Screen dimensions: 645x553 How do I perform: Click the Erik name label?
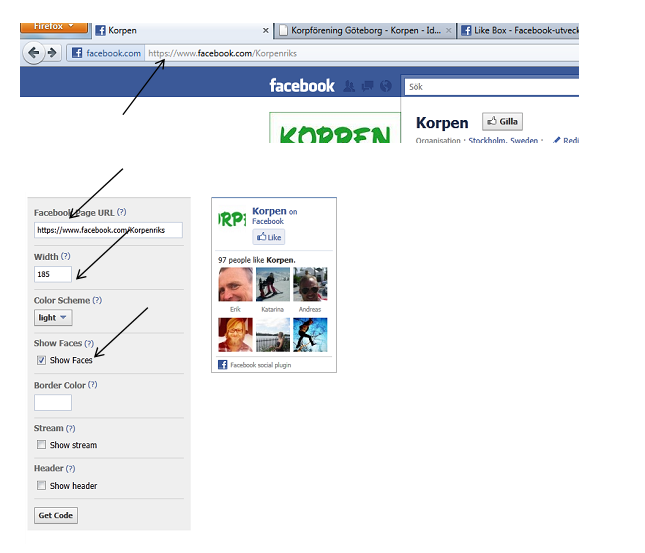235,309
